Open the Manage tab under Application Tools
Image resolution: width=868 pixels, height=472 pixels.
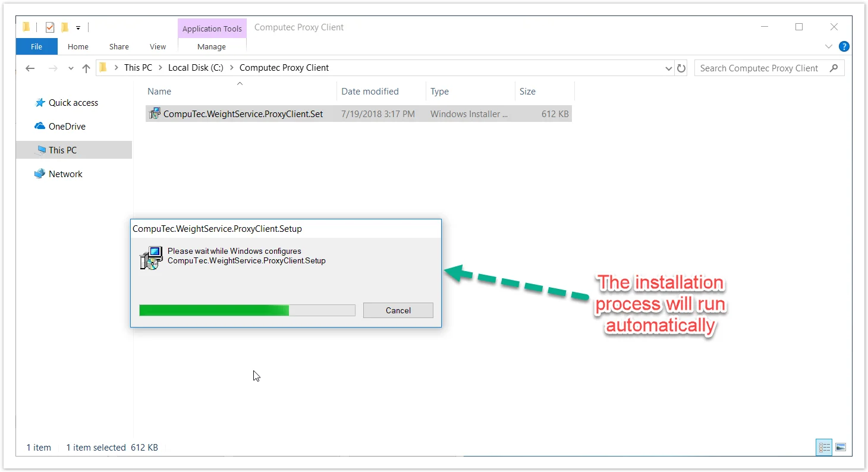point(212,46)
